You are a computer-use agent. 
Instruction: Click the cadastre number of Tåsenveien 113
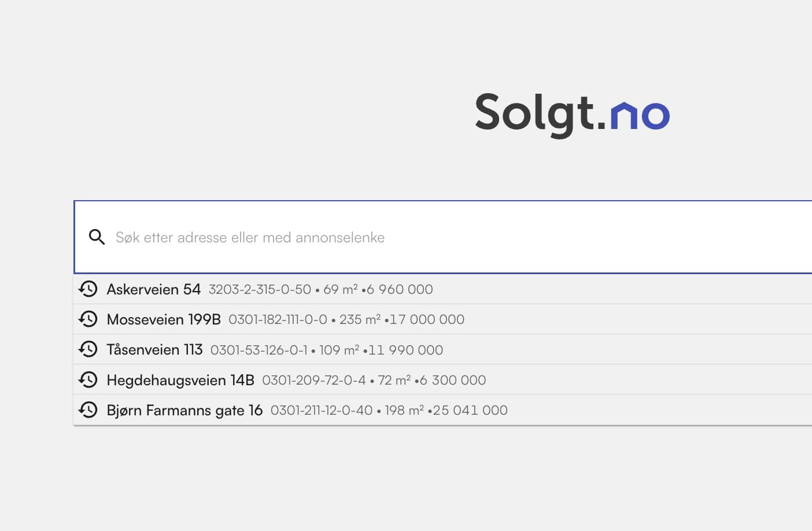(x=259, y=349)
